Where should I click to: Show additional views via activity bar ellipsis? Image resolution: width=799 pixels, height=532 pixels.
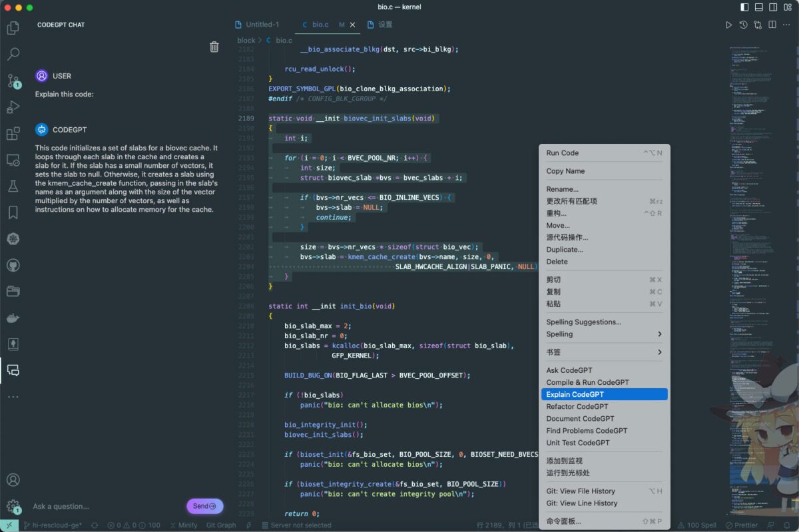(x=13, y=397)
